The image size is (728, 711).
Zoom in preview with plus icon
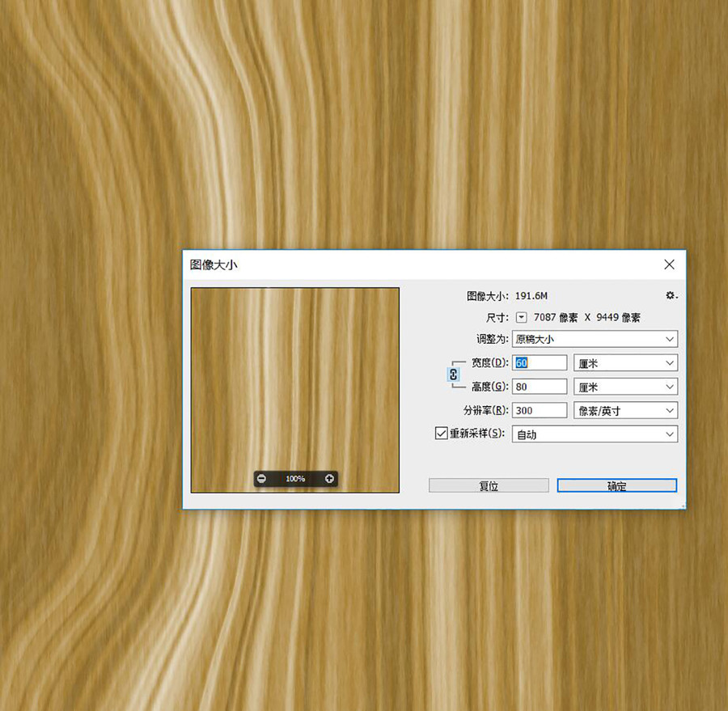(x=329, y=478)
